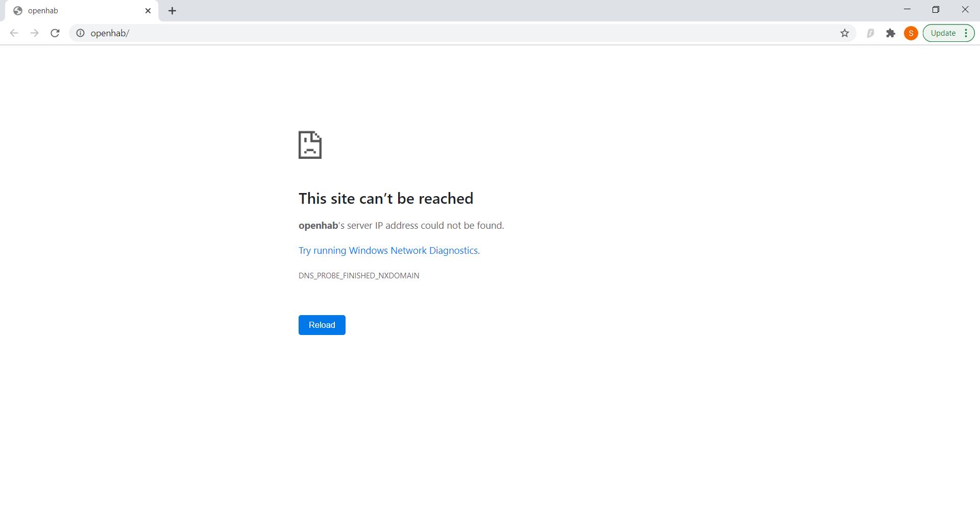Viewport: 980px width, 526px height.
Task: Bookmark this page with the star icon
Action: 845,33
